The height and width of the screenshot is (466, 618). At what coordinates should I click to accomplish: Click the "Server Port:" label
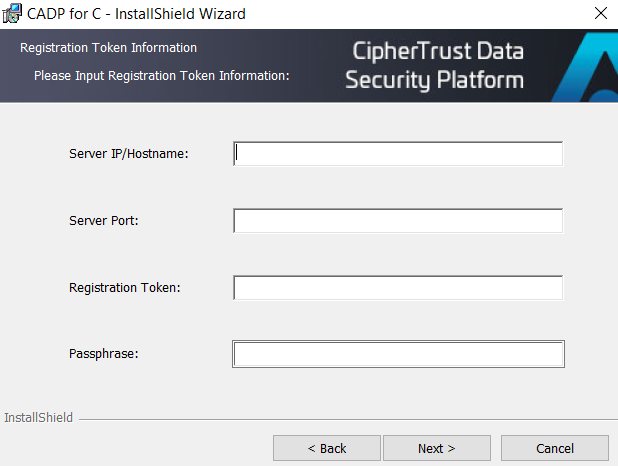coord(104,221)
